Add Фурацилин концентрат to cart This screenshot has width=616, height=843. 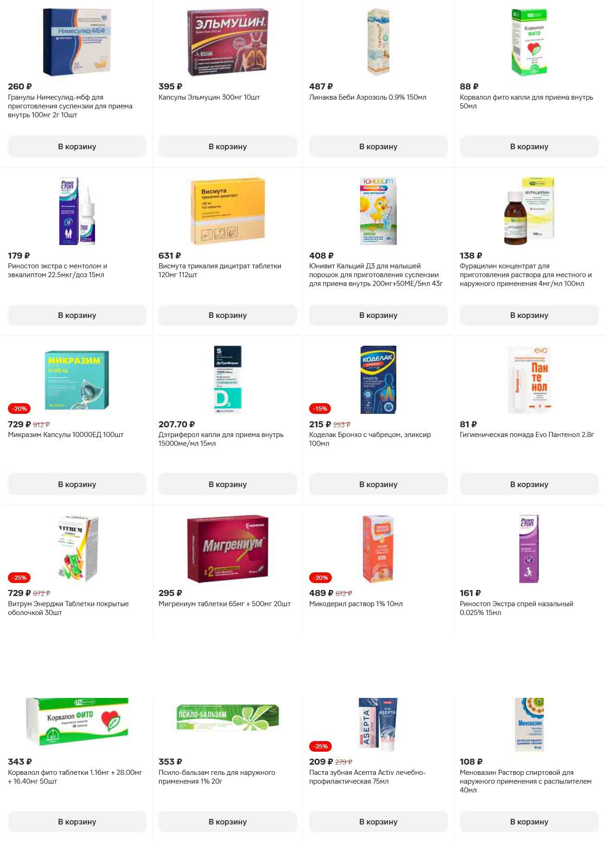[529, 315]
